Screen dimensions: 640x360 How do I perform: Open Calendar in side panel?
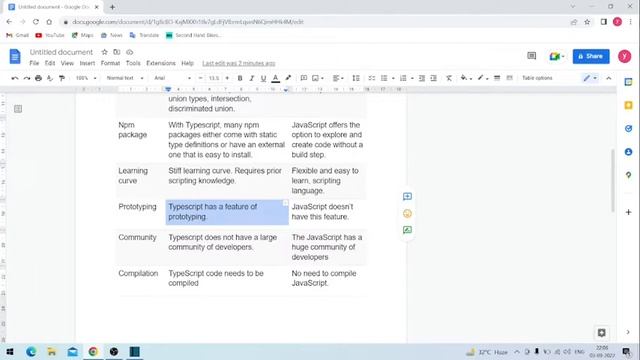628,82
